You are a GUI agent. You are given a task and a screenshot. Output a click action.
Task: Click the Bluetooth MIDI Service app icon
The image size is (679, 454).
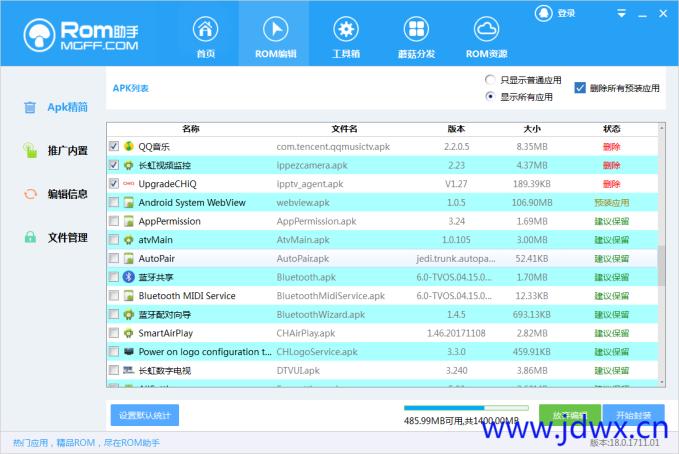(129, 295)
